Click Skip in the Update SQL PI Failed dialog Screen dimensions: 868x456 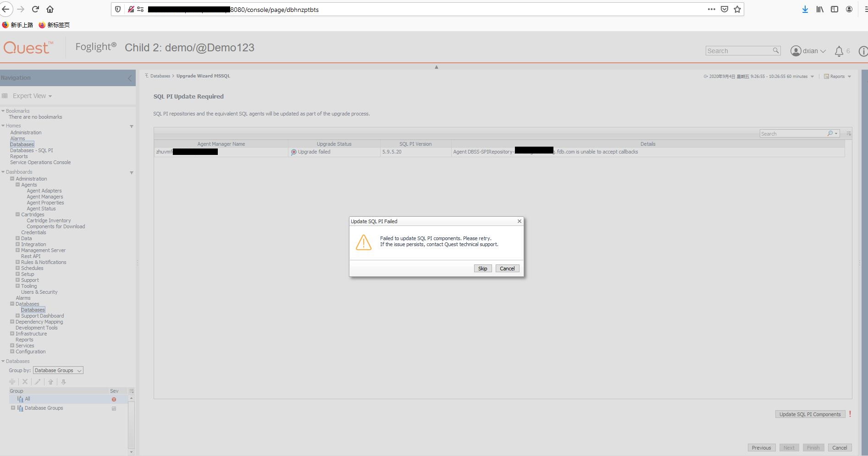(482, 268)
